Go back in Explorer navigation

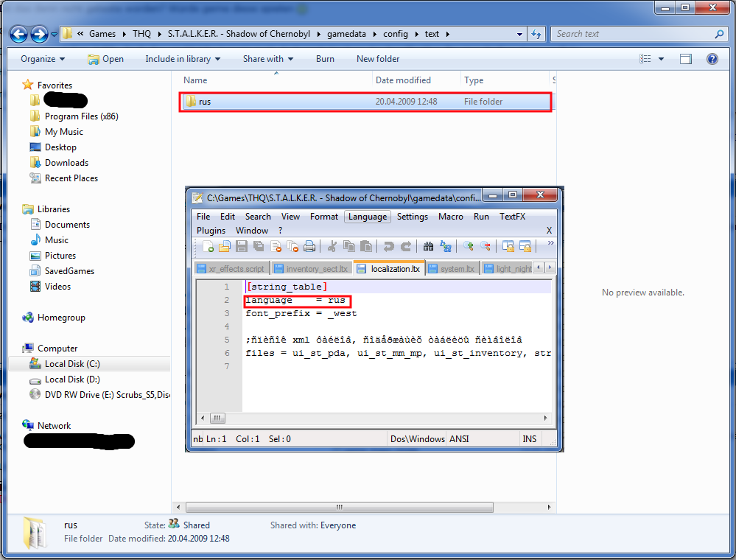[18, 35]
